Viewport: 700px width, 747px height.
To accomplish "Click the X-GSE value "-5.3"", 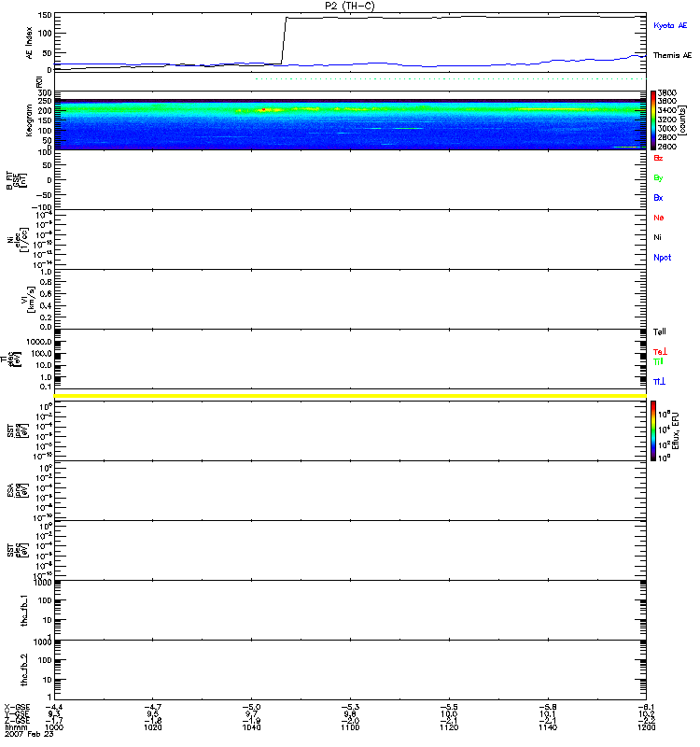I will point(350,707).
